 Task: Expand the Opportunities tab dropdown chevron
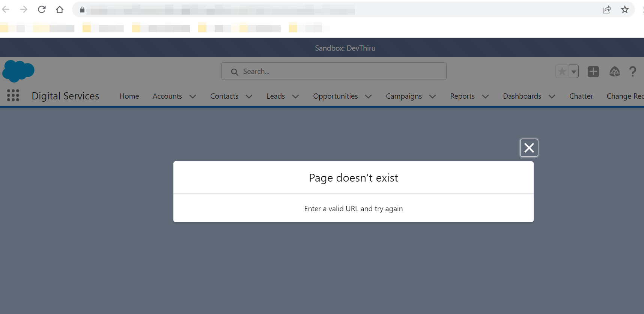click(x=369, y=96)
